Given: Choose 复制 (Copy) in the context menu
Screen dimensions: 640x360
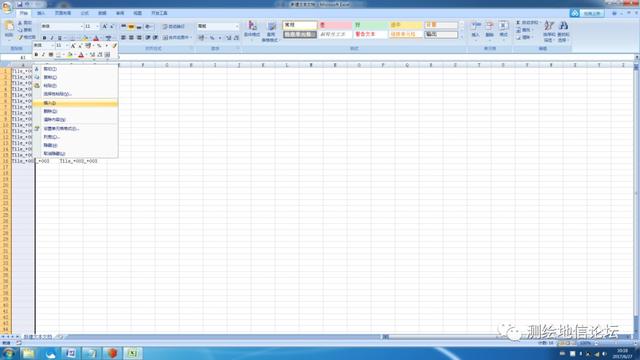Looking at the screenshot, I should (75, 77).
